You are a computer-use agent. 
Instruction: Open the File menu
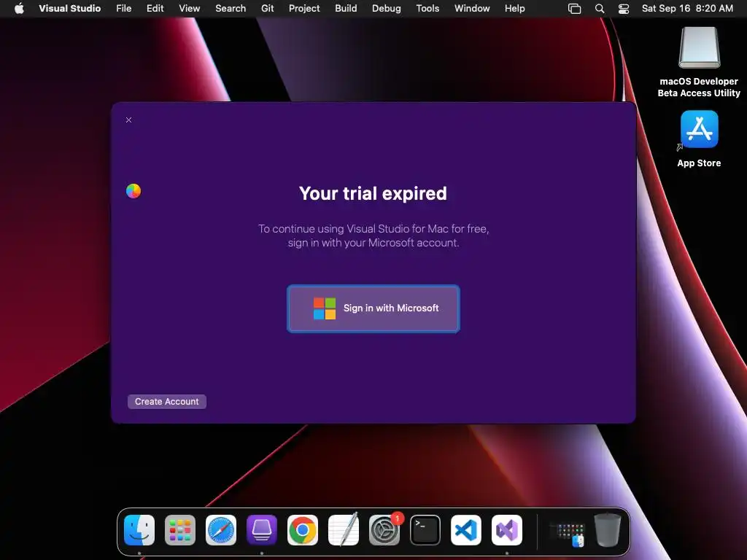coord(124,8)
